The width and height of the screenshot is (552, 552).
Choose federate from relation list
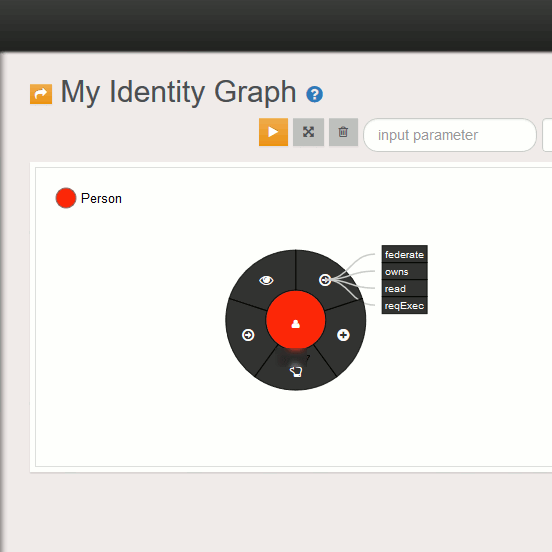404,254
